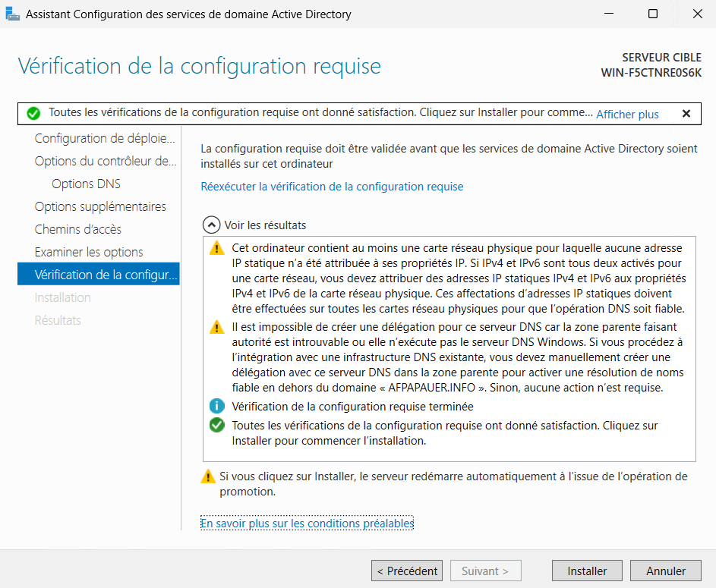Click the restart warning icon below results
The height and width of the screenshot is (588, 716).
(x=207, y=476)
